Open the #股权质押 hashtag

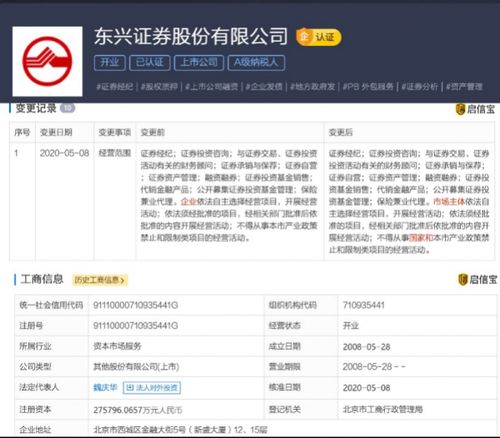(x=159, y=87)
